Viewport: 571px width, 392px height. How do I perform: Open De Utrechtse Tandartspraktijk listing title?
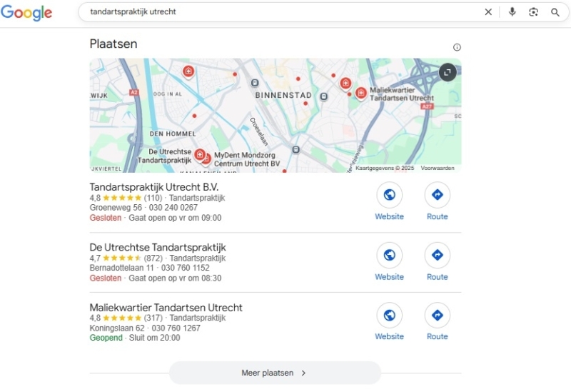[x=158, y=247]
